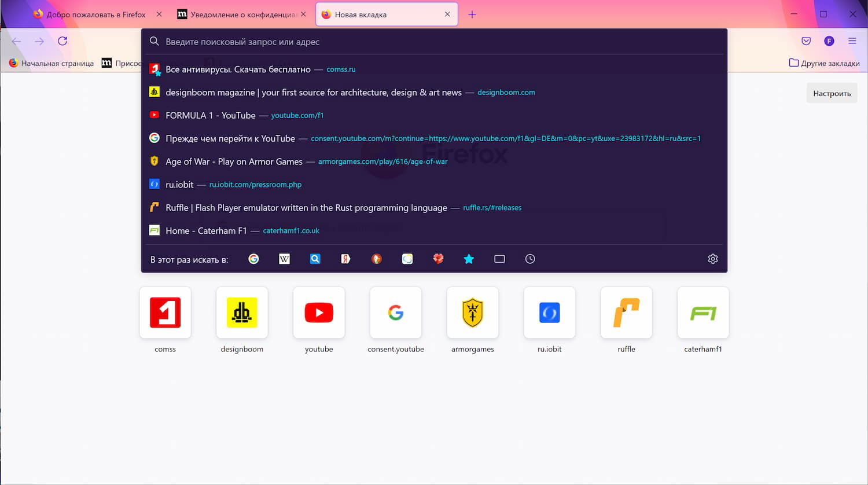This screenshot has height=485, width=868.
Task: Close the 'Новая вкладка' tab
Action: tap(447, 14)
